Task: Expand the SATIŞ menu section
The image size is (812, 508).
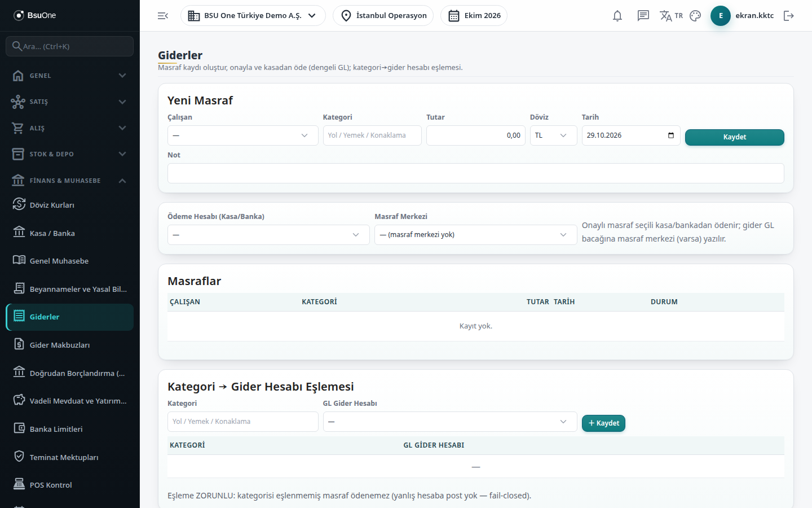Action: tap(70, 102)
